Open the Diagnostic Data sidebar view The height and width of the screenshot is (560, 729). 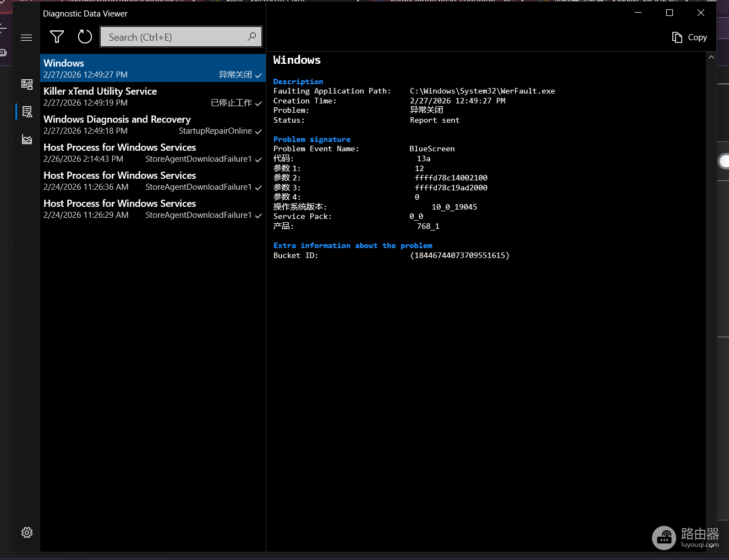point(27,84)
